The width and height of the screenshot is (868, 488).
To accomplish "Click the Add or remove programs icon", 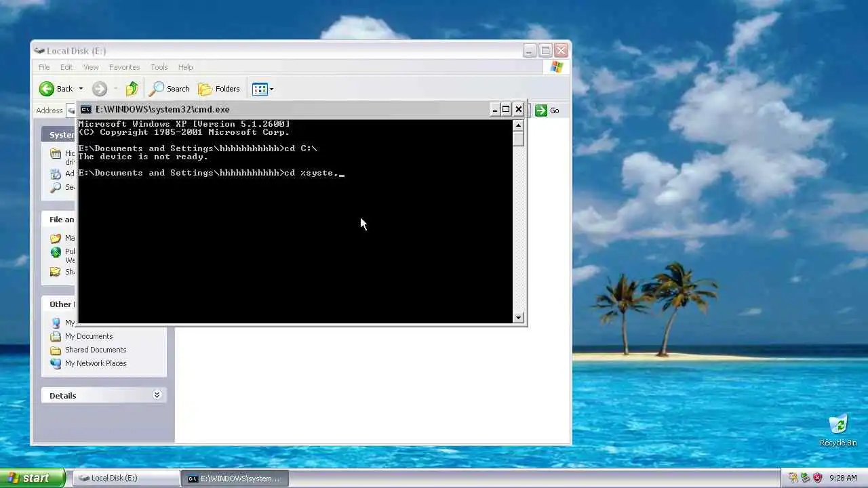I will [56, 174].
